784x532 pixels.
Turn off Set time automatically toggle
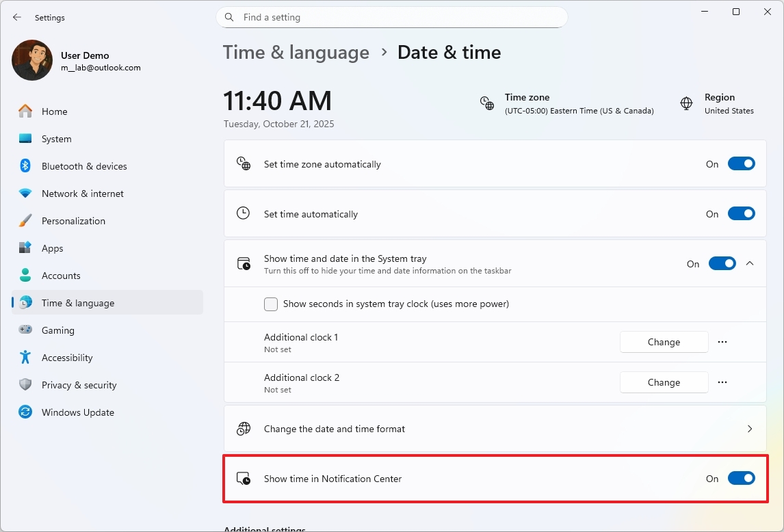[x=741, y=214]
